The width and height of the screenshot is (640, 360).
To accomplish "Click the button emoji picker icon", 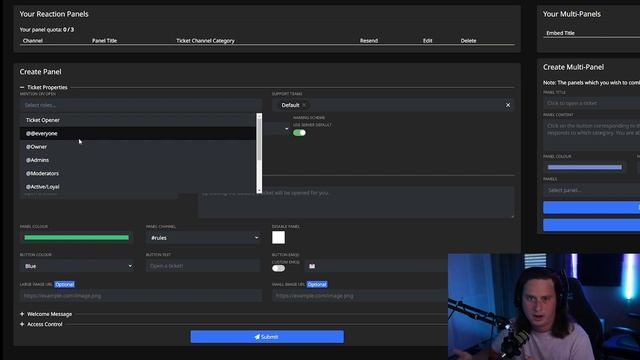I will pos(312,266).
